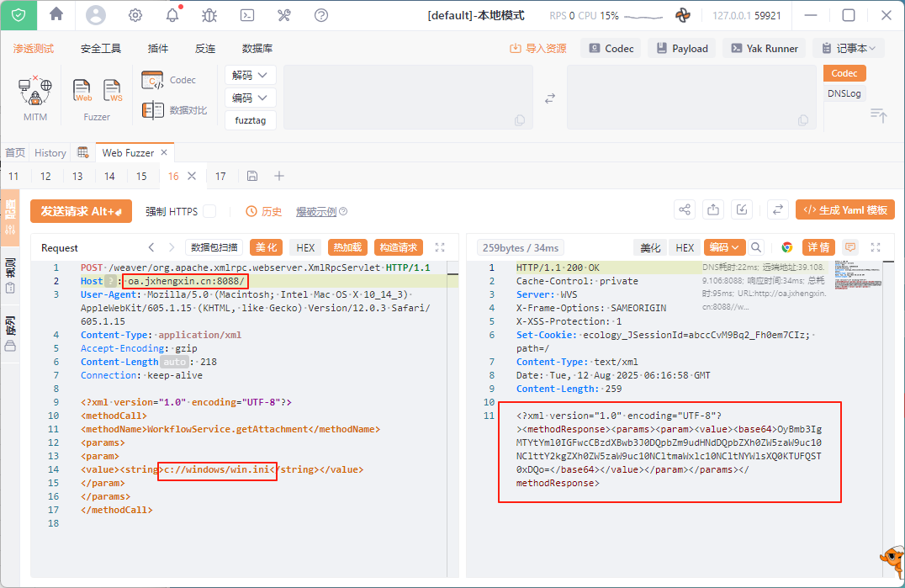This screenshot has height=588, width=905.
Task: Open the response in Chrome browser icon
Action: (x=786, y=247)
